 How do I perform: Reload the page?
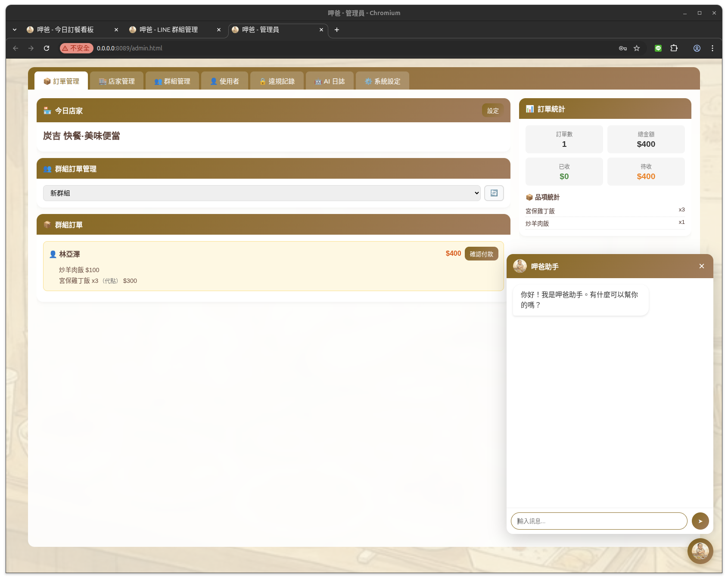click(x=47, y=48)
